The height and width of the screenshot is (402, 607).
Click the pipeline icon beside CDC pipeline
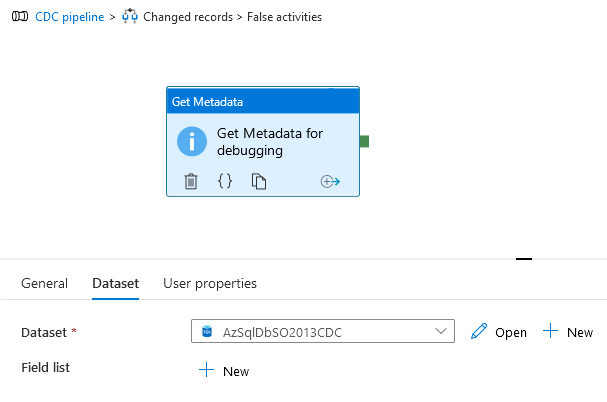(19, 17)
